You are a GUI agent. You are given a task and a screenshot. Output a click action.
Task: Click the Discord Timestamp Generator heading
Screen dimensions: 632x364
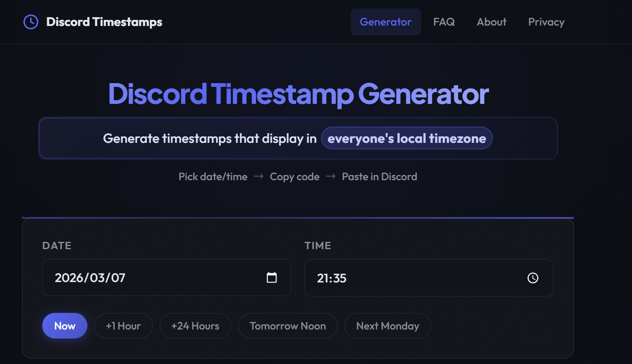click(298, 95)
